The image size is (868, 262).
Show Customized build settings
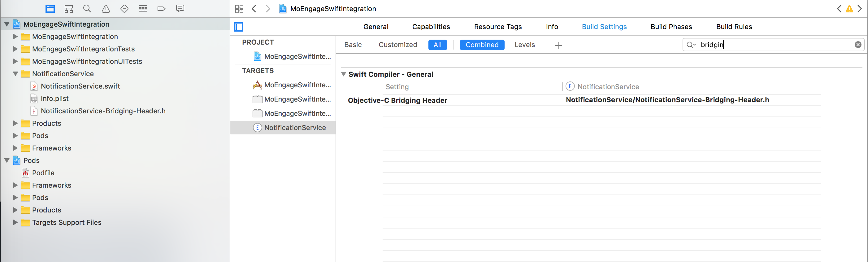point(397,45)
